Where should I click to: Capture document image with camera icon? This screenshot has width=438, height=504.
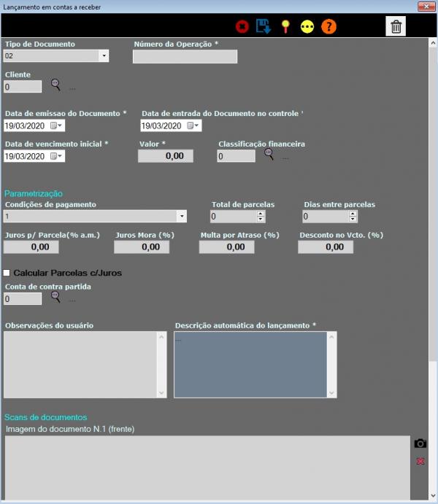[420, 443]
